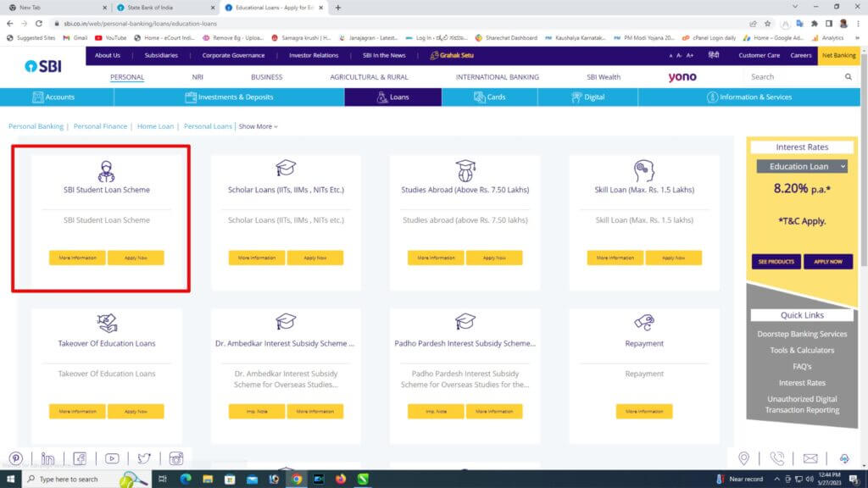Click the browser address bar
This screenshot has height=488, width=868.
tap(398, 23)
